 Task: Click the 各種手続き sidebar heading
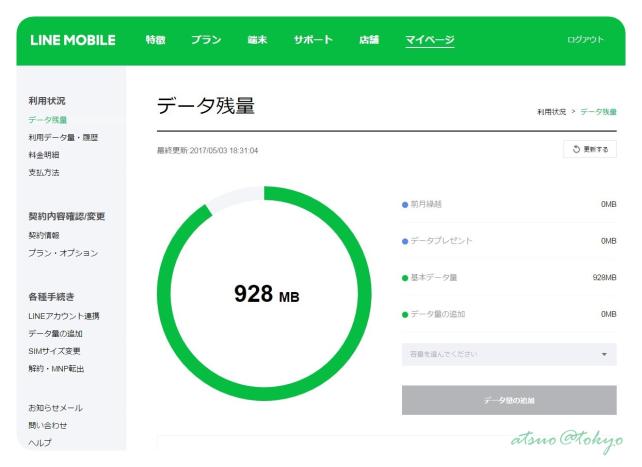coord(51,297)
